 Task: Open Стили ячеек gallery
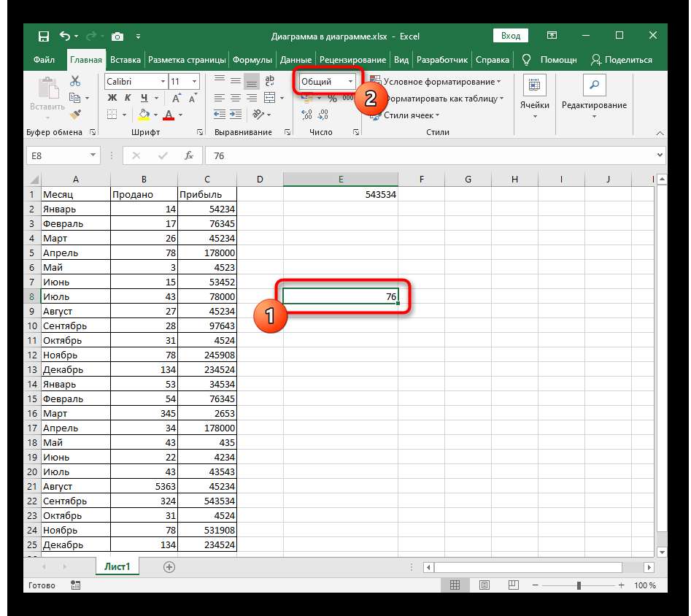point(406,115)
